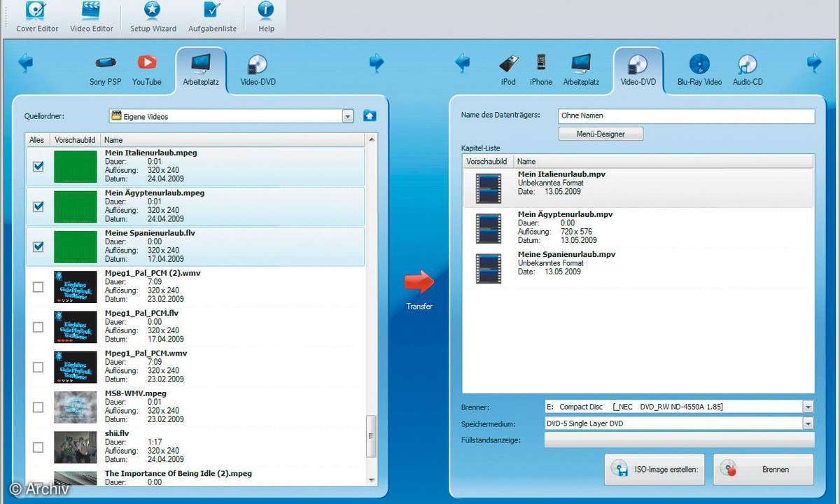Expand the Brenner drive dropdown

click(x=808, y=407)
